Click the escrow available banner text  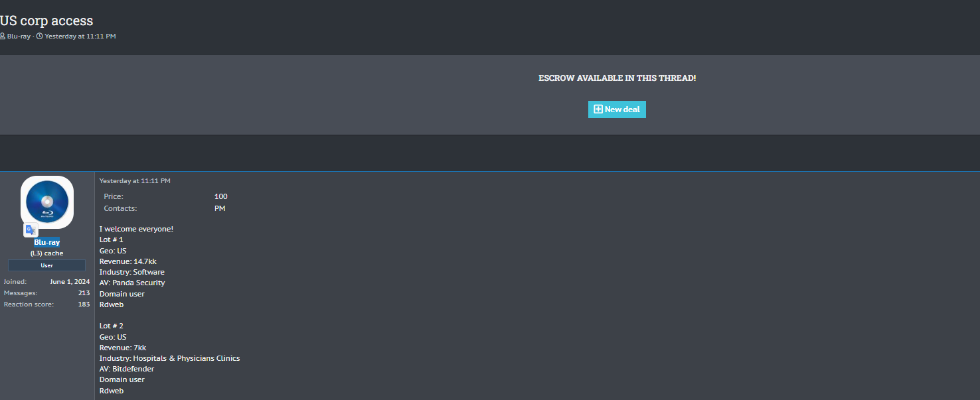click(x=617, y=78)
